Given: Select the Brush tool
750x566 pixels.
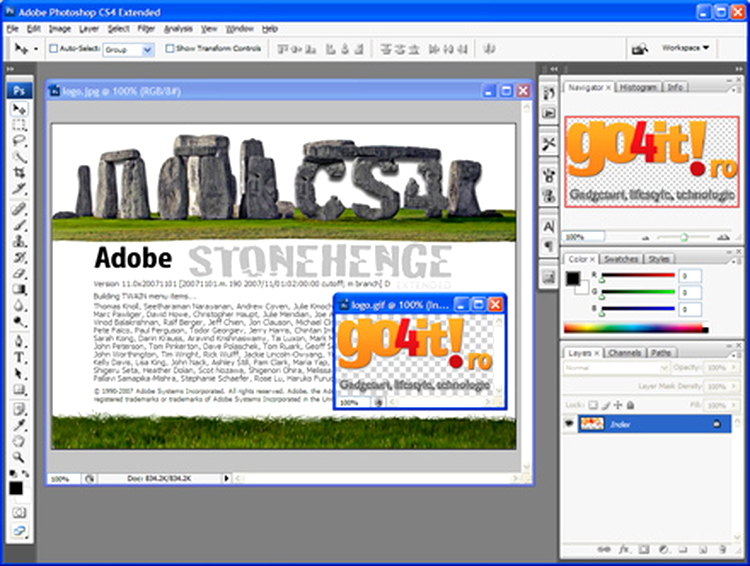Looking at the screenshot, I should point(19,225).
